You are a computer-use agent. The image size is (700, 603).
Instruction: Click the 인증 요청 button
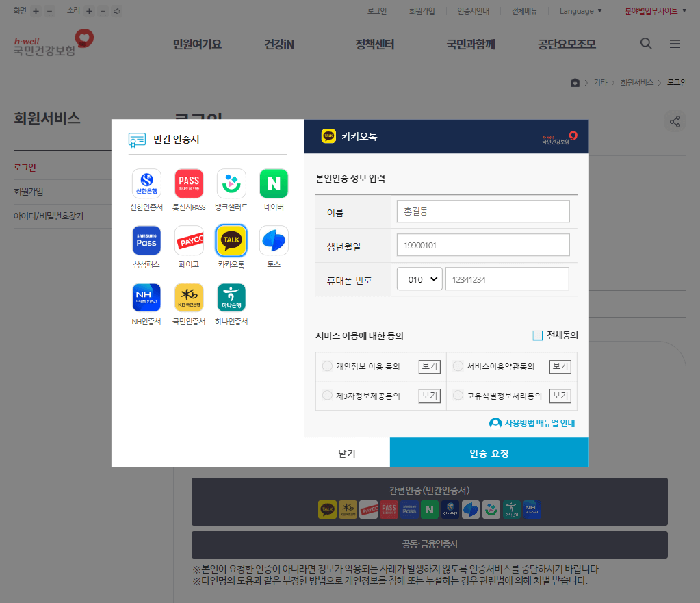click(489, 452)
